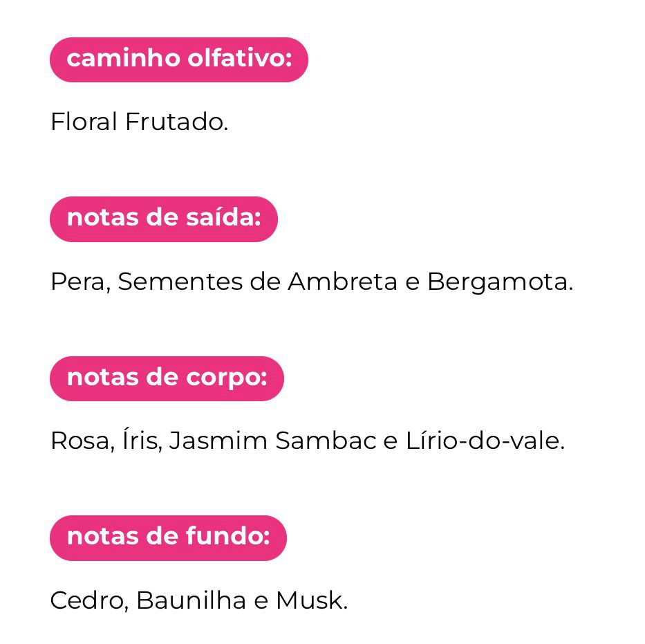
Task: Tap the word "Ambreta"
Action: tap(342, 282)
